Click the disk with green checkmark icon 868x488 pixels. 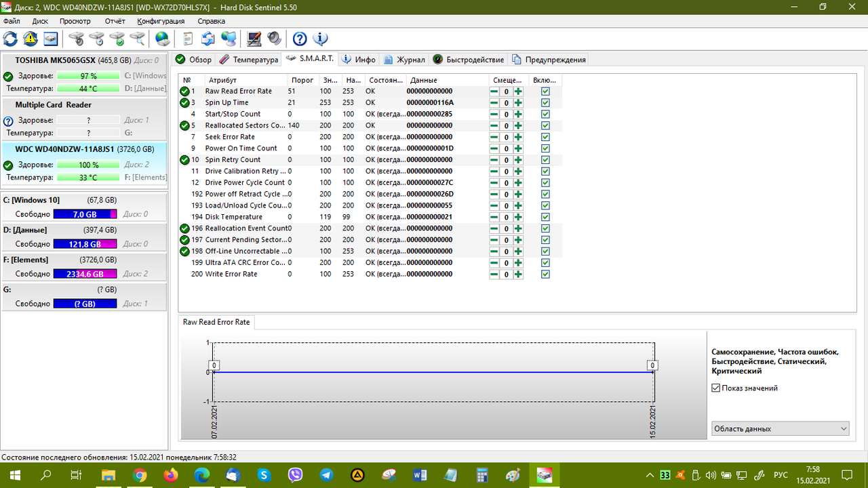[117, 39]
